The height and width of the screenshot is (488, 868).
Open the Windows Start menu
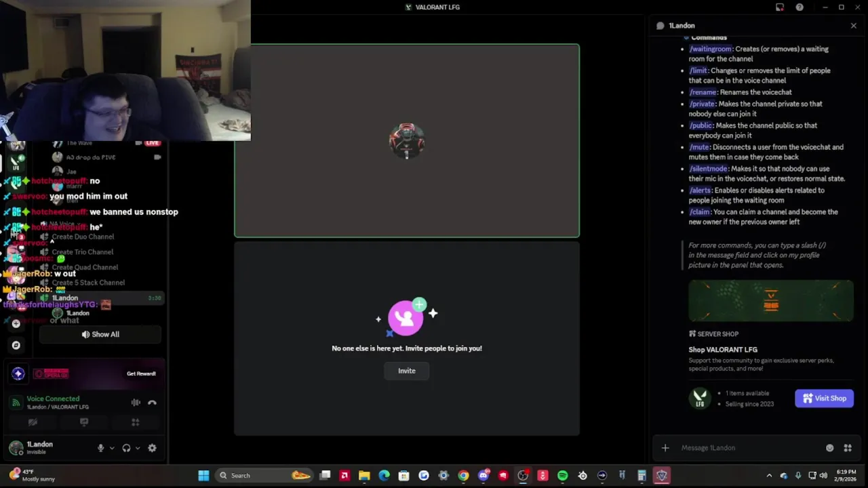(x=203, y=476)
